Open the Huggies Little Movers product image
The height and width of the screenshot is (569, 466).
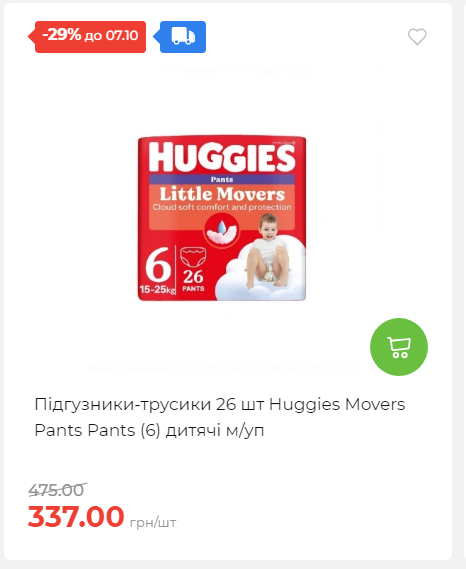(x=222, y=218)
